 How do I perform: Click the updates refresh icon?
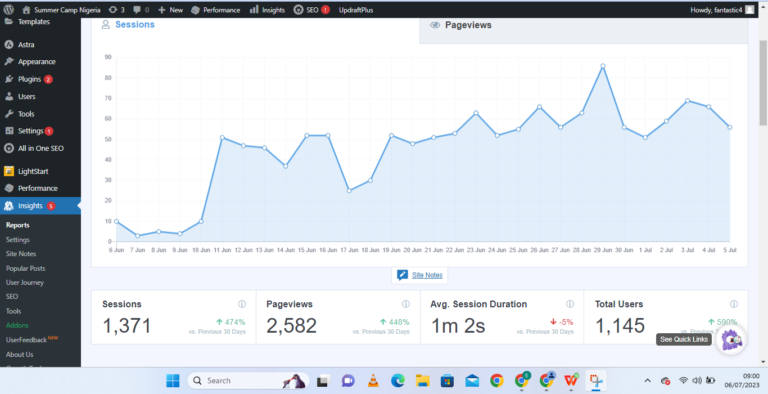pyautogui.click(x=113, y=10)
